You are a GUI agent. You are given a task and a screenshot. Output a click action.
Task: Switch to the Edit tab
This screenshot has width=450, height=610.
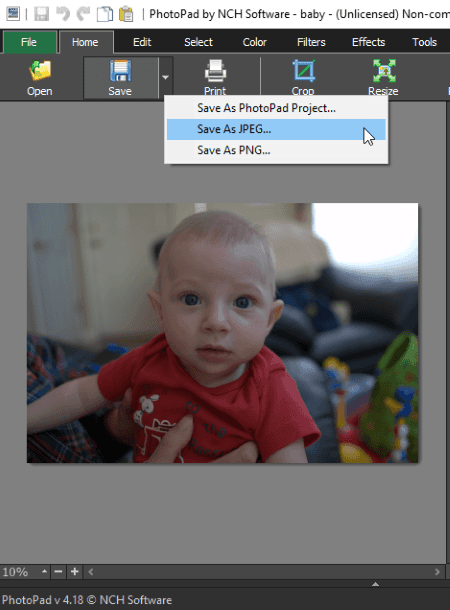(142, 42)
